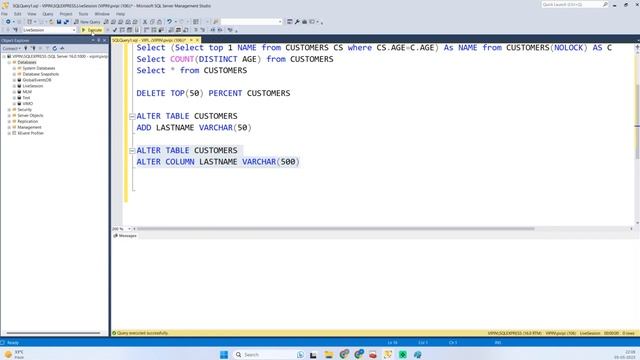This screenshot has width=640, height=360.
Task: Open the File menu
Action: click(x=4, y=14)
